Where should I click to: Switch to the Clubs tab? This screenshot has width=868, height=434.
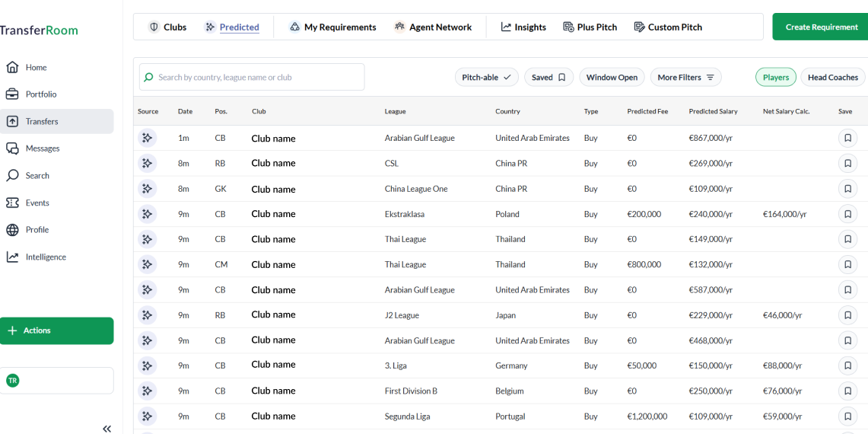pos(167,27)
